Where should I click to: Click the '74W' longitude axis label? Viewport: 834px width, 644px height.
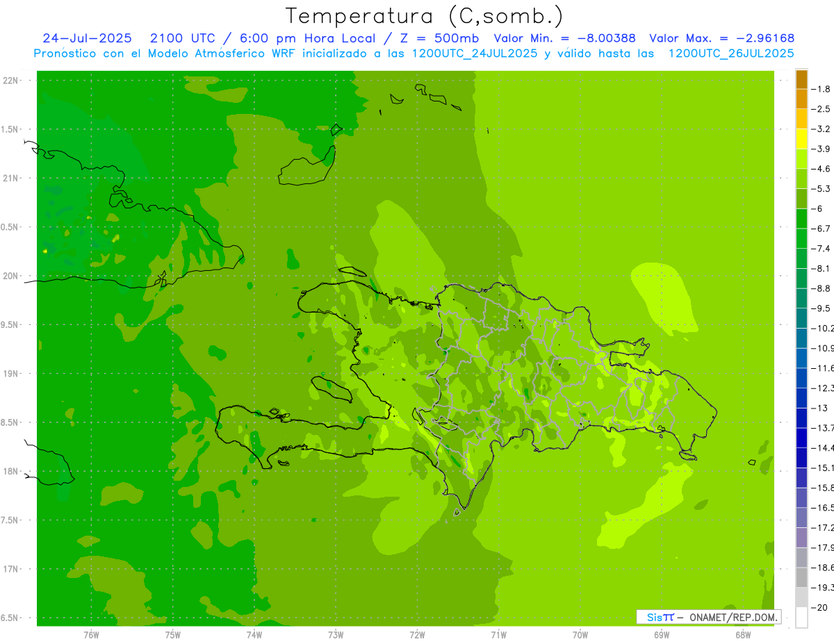(254, 634)
